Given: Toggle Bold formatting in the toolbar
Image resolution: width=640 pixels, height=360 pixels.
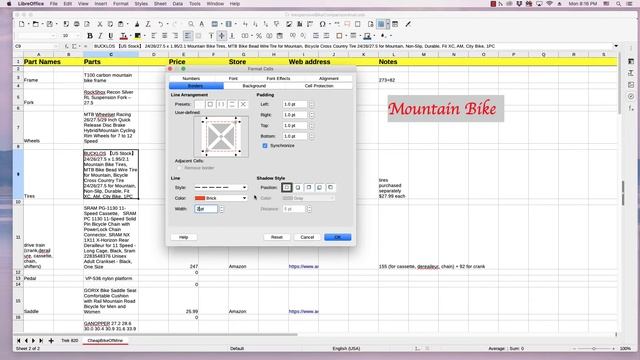Looking at the screenshot, I should [x=90, y=36].
